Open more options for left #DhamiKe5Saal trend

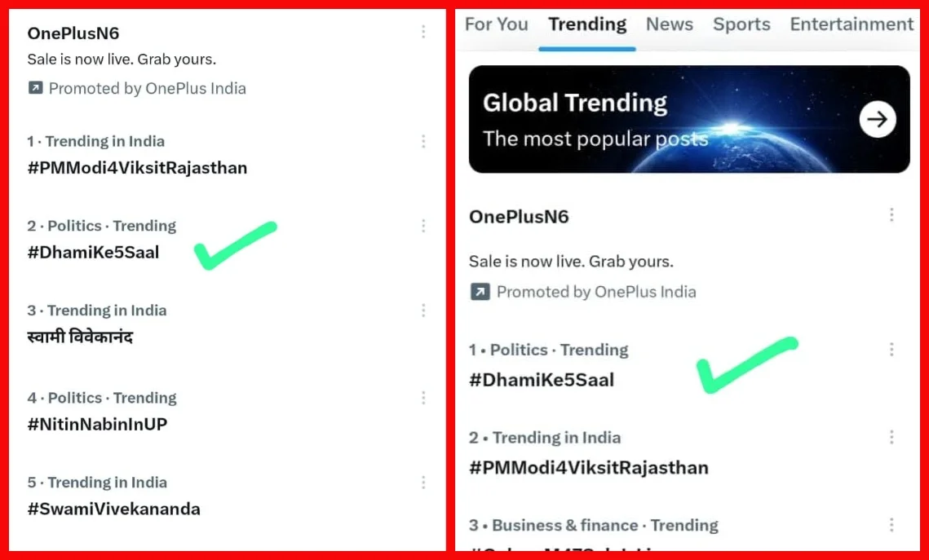[x=423, y=226]
